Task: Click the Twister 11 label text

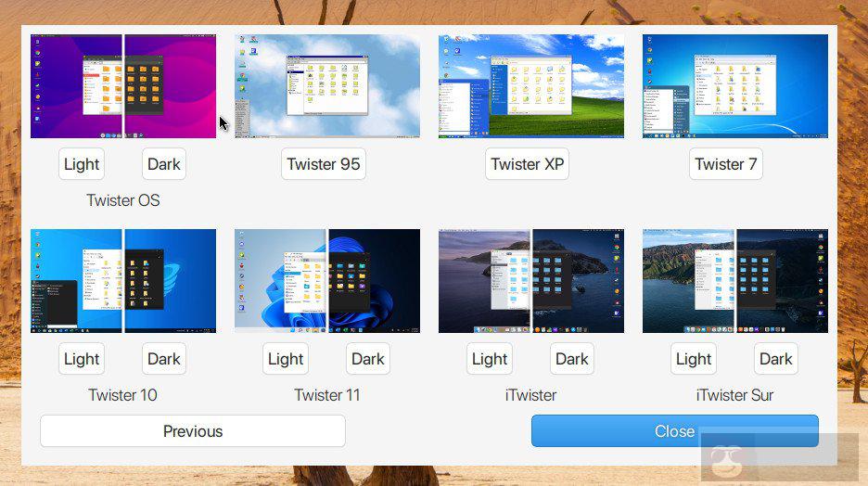Action: tap(327, 395)
